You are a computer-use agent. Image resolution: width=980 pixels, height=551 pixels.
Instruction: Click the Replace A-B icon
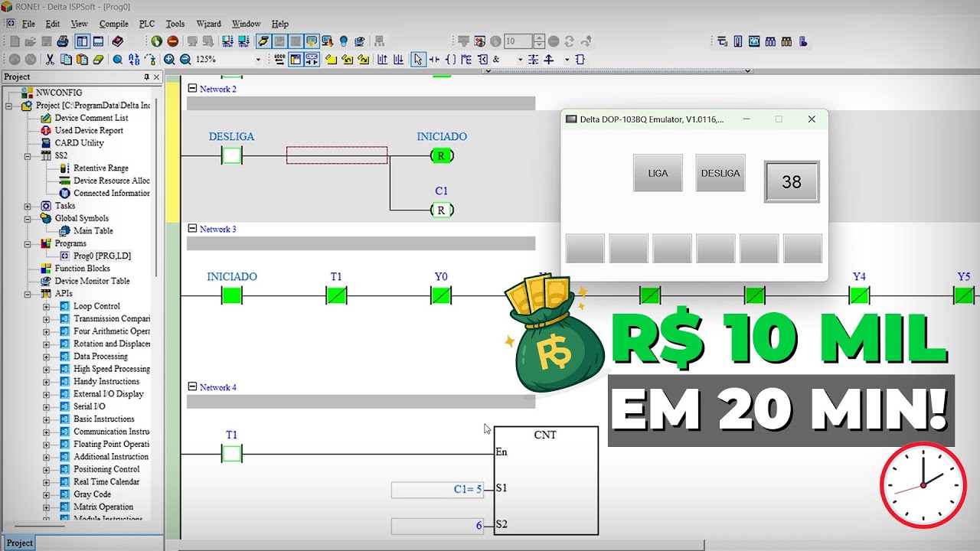tap(134, 59)
